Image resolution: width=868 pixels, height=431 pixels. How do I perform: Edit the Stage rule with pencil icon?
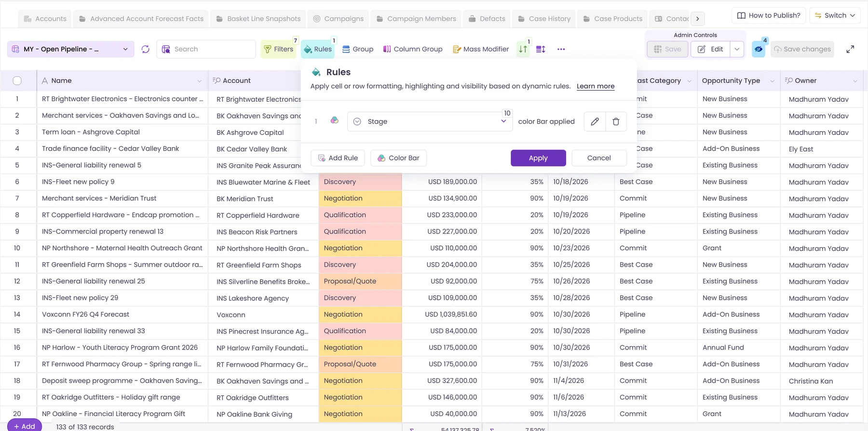pos(595,121)
